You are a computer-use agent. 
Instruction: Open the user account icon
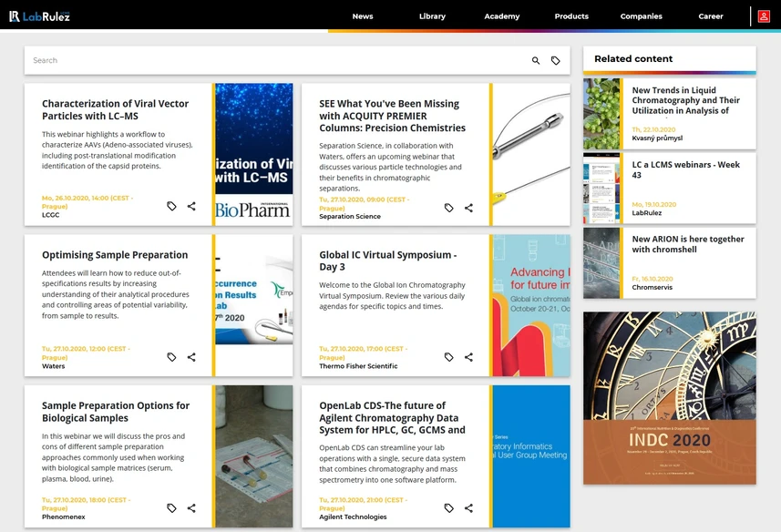[x=764, y=16]
